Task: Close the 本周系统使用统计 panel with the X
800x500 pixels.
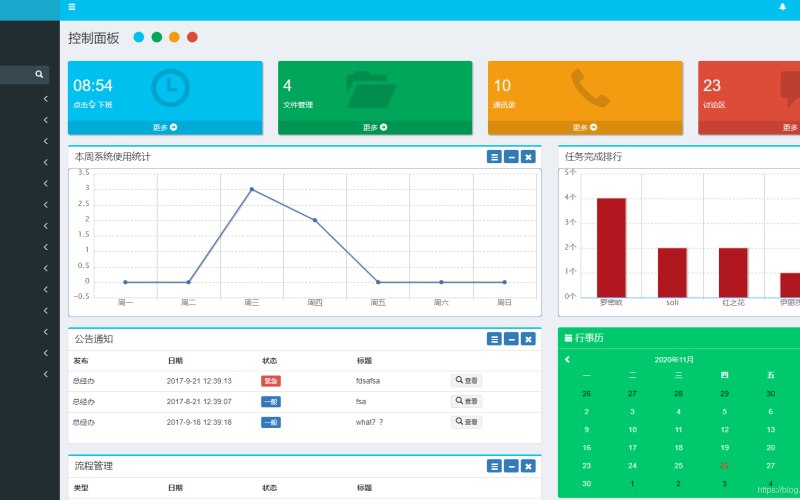Action: (528, 157)
